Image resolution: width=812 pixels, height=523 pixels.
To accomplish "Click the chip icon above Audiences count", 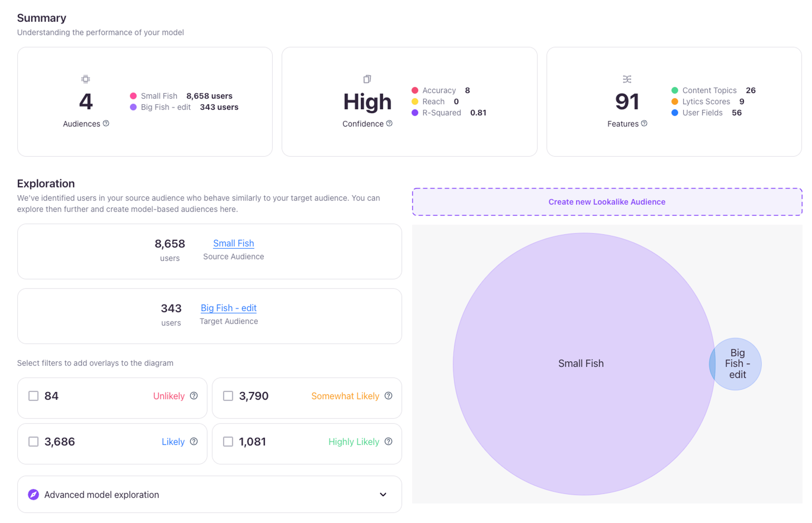I will tap(86, 79).
